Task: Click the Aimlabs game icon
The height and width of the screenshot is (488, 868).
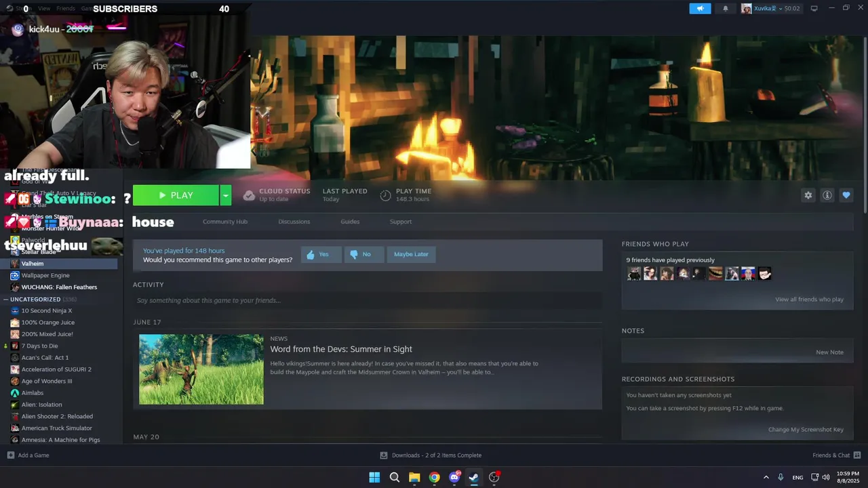Action: (15, 392)
